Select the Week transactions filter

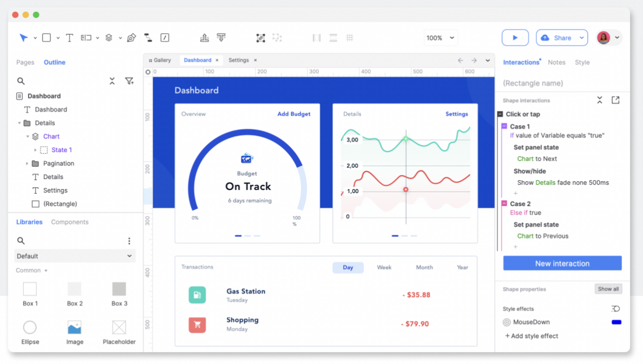(x=384, y=267)
